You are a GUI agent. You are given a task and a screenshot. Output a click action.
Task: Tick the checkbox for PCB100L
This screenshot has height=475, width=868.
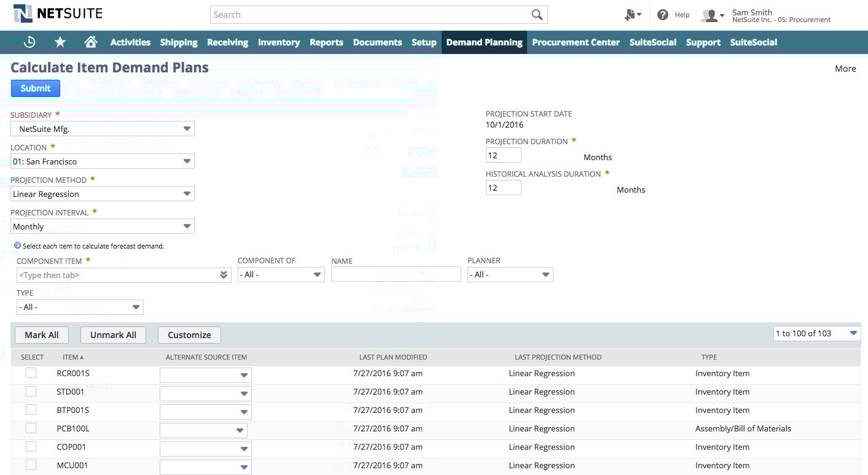click(31, 428)
